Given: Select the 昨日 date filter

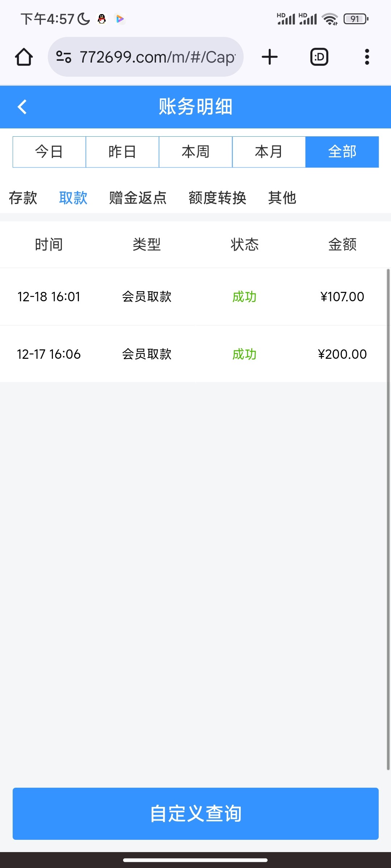Looking at the screenshot, I should [x=122, y=152].
